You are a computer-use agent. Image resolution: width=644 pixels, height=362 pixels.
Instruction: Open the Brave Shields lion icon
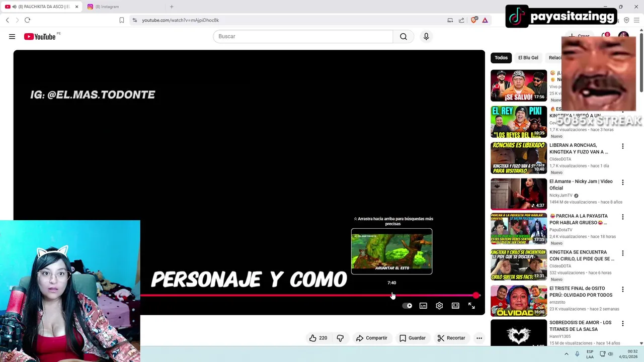[473, 20]
